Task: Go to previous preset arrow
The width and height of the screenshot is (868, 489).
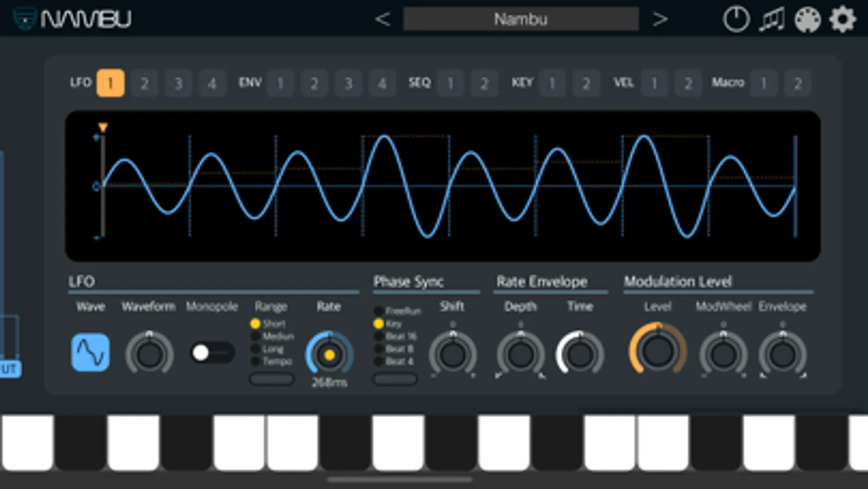Action: [x=383, y=20]
